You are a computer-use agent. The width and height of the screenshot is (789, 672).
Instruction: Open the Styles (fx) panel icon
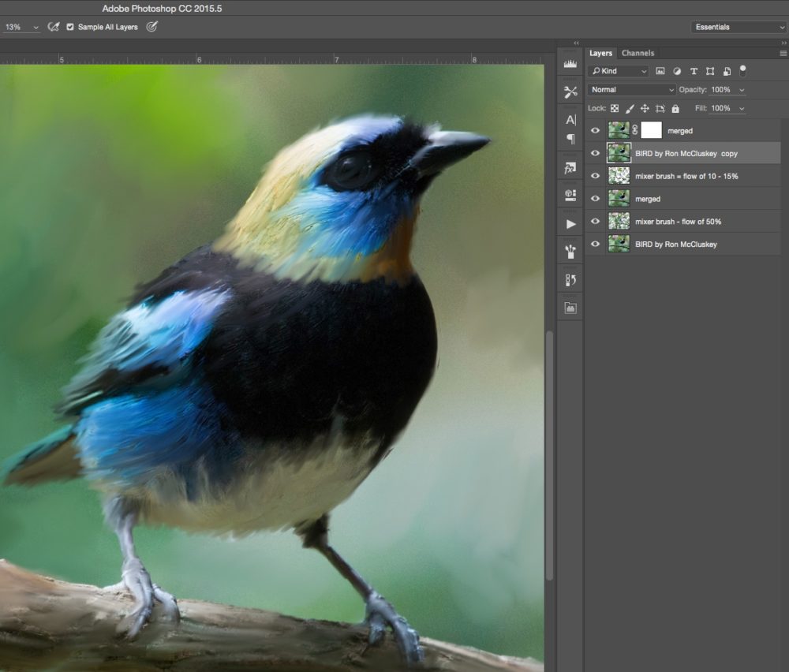tap(570, 169)
